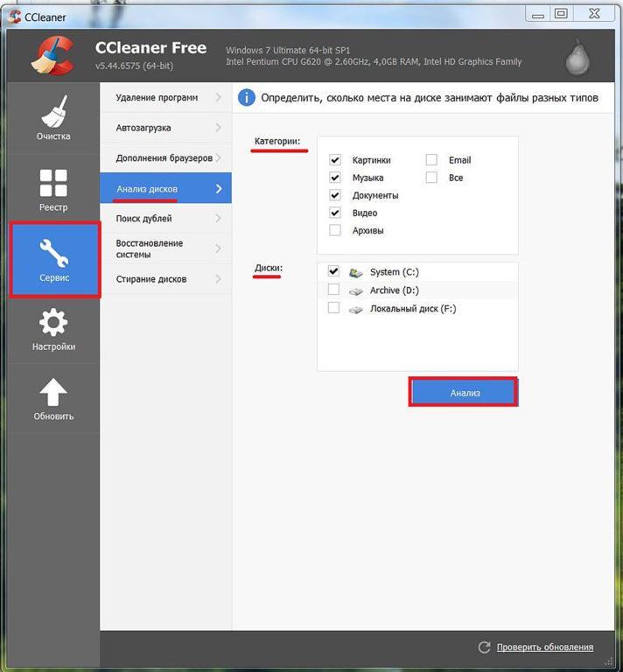623x672 pixels.
Task: Maximize the CCleaner window
Action: coord(561,14)
